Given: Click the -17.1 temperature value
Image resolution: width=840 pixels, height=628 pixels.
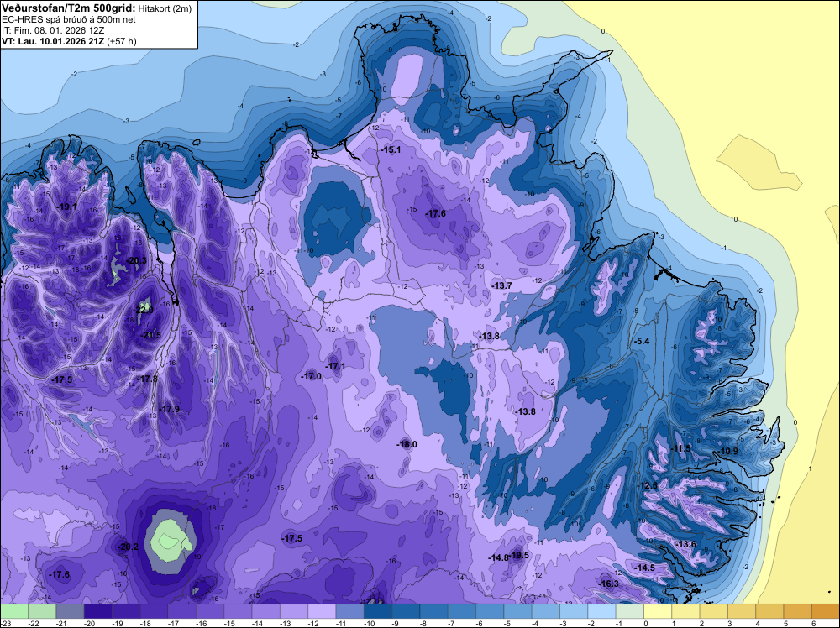Looking at the screenshot, I should (336, 367).
